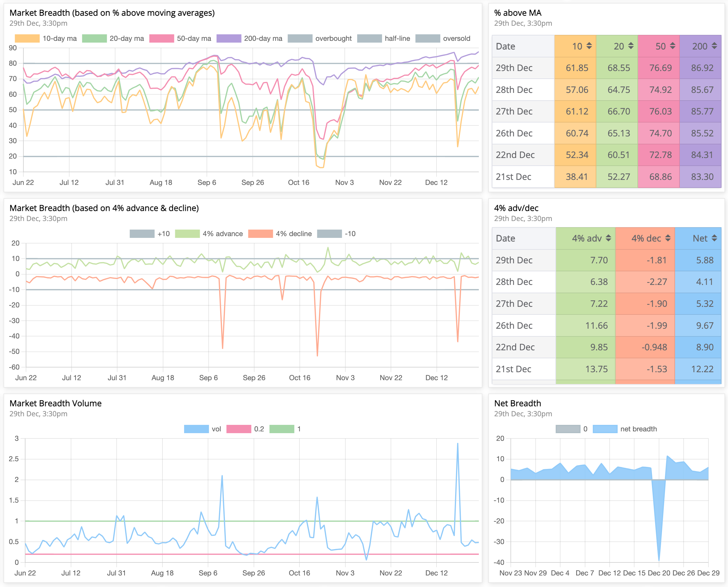Toggle the vol legend series

(x=202, y=429)
